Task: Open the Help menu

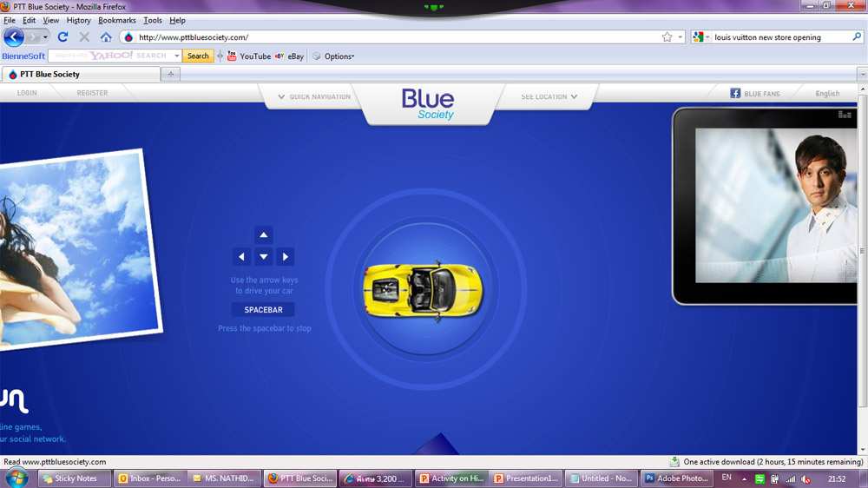Action: click(x=177, y=21)
